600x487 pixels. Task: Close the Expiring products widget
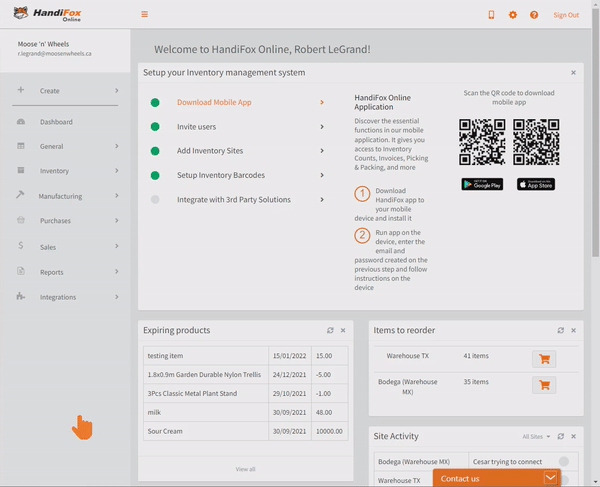[343, 330]
